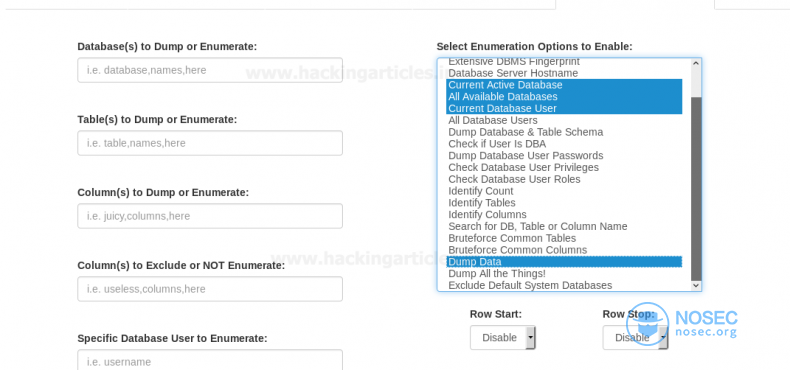Viewport: 790px width, 370px height.
Task: Focus the Column(s) to Exclude field
Action: click(210, 289)
